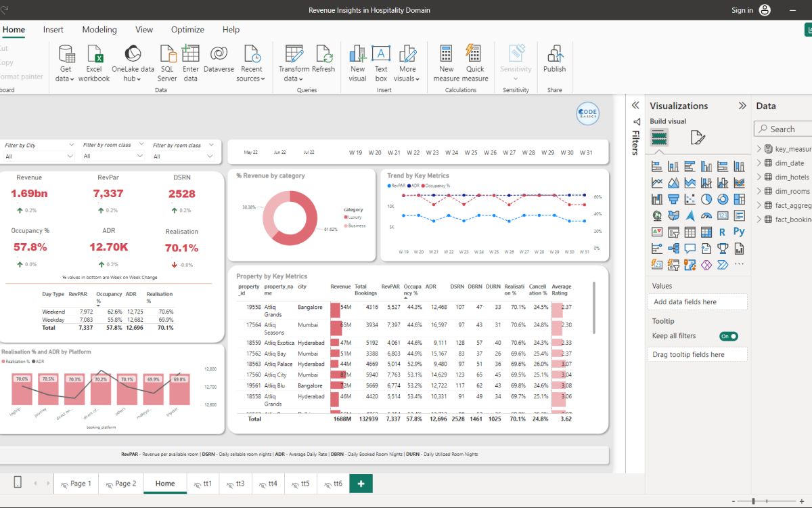Open Transform data menu
The width and height of the screenshot is (812, 508).
(x=294, y=64)
